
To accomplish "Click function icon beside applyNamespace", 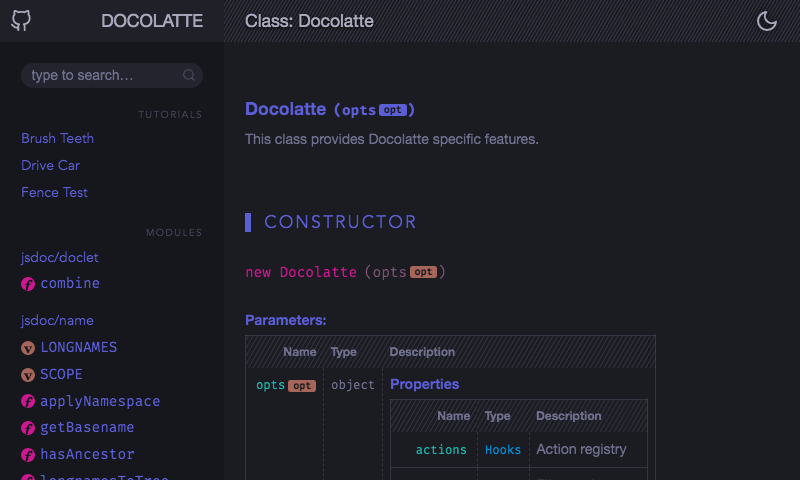I will point(28,401).
